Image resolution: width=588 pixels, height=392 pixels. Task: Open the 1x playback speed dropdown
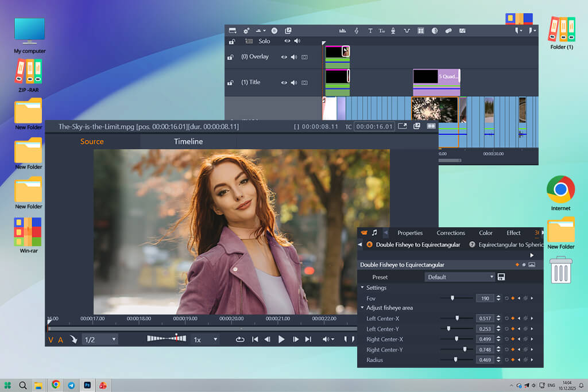[x=205, y=340]
